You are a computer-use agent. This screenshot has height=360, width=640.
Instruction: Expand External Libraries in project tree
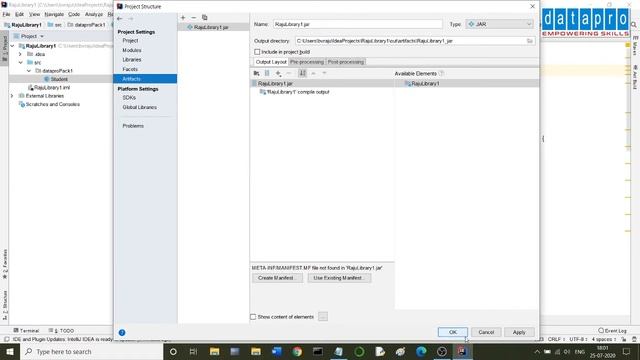[x=12, y=96]
